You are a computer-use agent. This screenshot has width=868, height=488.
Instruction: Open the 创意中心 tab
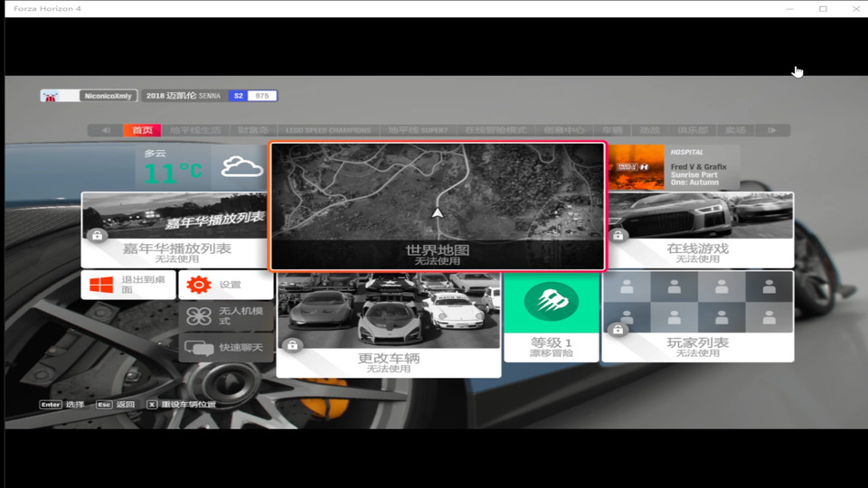[564, 130]
